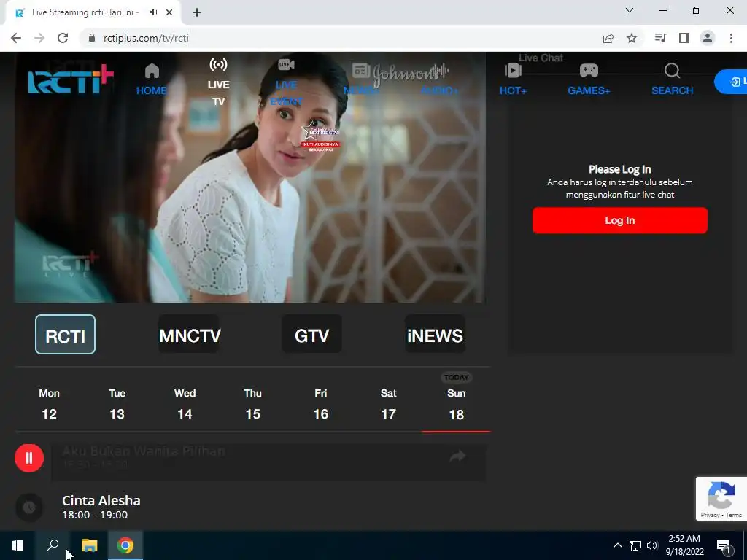Screen dimensions: 747x560
Task: Share the Aku Bukan Wanita Pilihan program
Action: pos(457,456)
